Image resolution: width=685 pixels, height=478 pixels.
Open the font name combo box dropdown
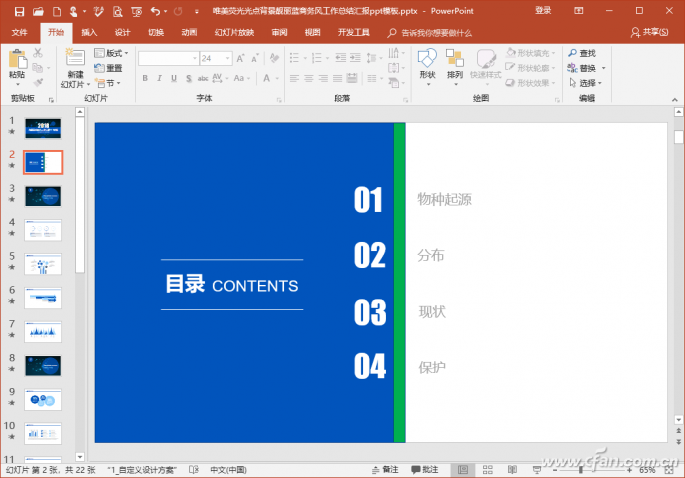point(195,58)
